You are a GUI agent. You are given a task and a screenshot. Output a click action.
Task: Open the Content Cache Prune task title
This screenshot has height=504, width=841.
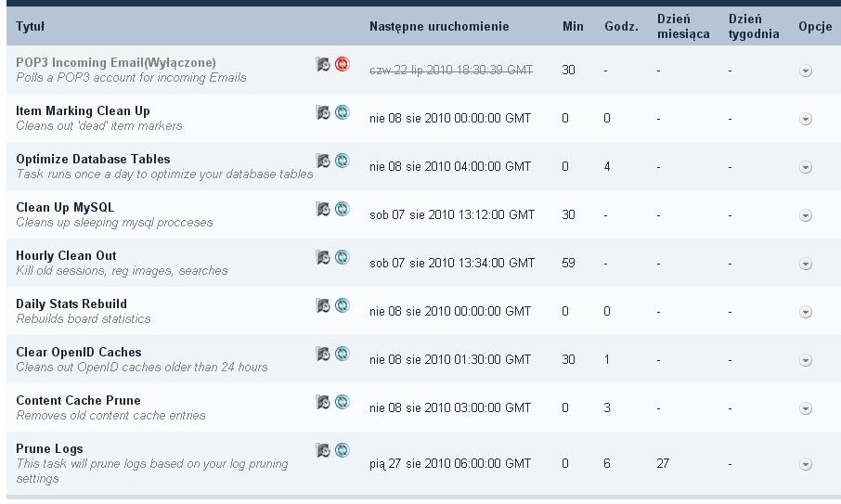(78, 400)
